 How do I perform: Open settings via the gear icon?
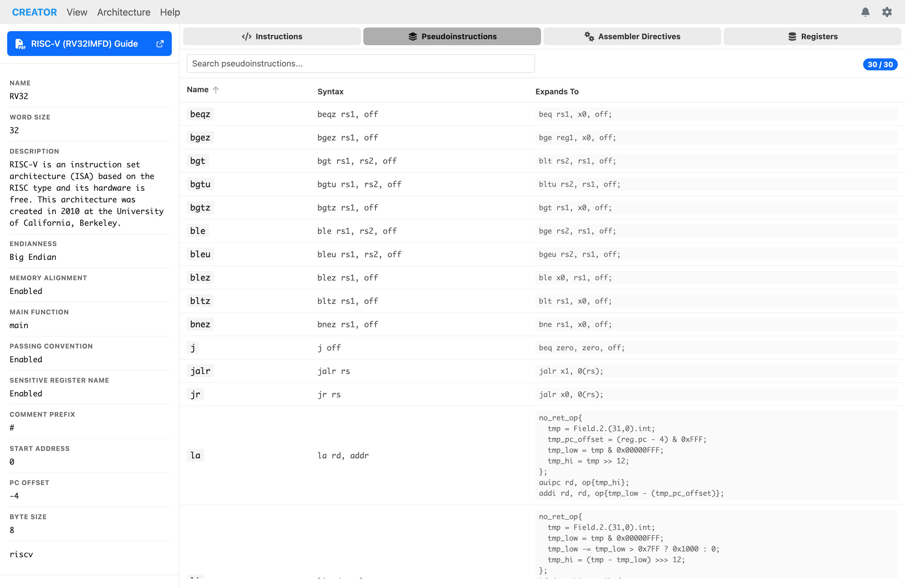click(x=887, y=12)
